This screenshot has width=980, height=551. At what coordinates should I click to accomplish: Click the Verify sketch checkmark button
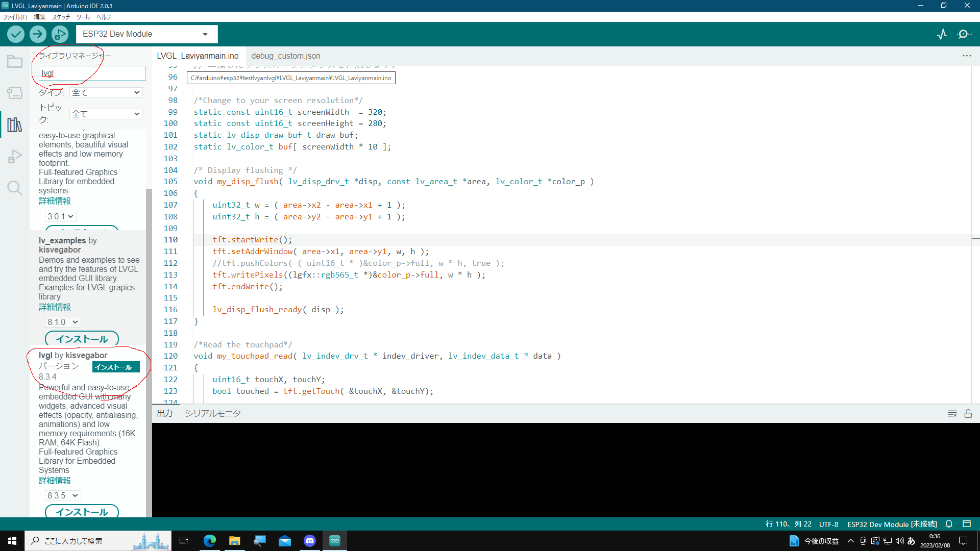pos(16,34)
